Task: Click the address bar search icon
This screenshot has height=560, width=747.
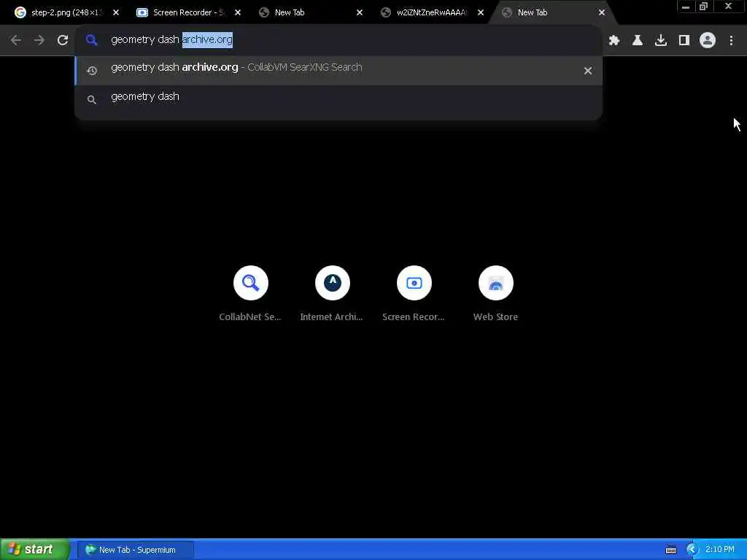Action: (x=91, y=40)
